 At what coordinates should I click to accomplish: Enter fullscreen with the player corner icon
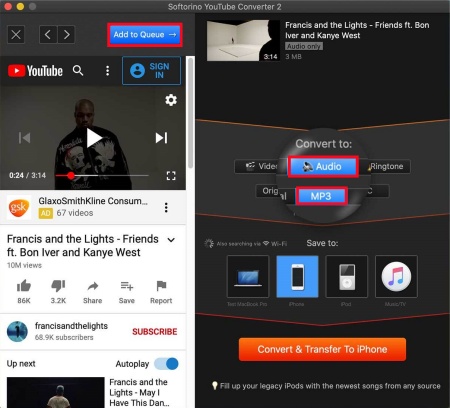pos(171,176)
